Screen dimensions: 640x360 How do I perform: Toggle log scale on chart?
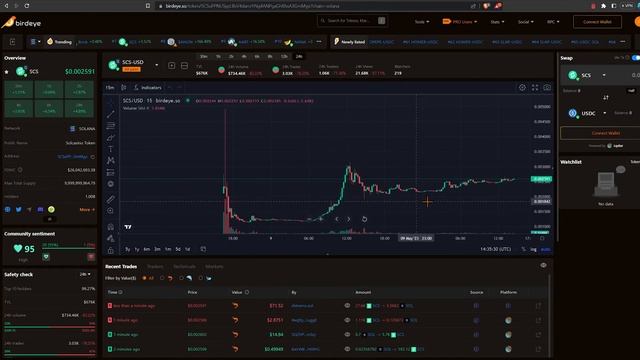pyautogui.click(x=533, y=249)
